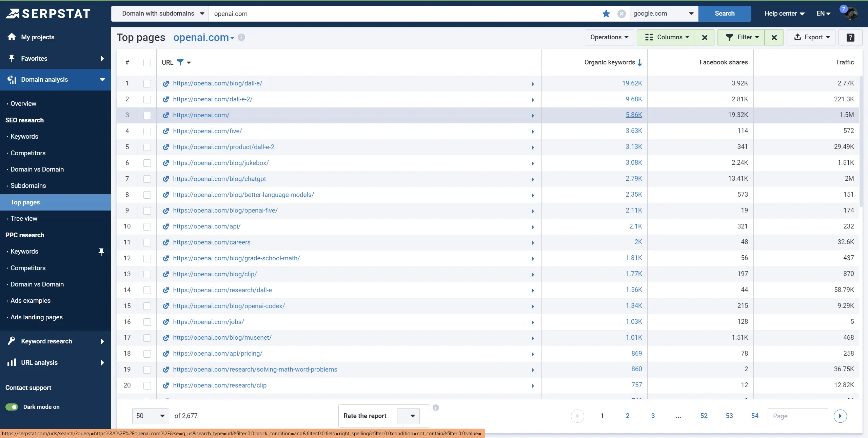The width and height of the screenshot is (868, 438).
Task: Click the Keyword research key icon
Action: (12, 341)
